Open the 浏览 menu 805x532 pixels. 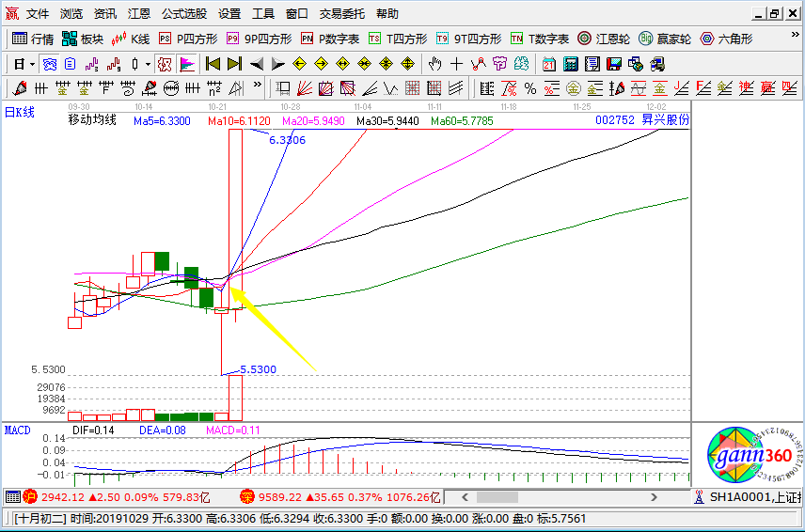tap(71, 13)
